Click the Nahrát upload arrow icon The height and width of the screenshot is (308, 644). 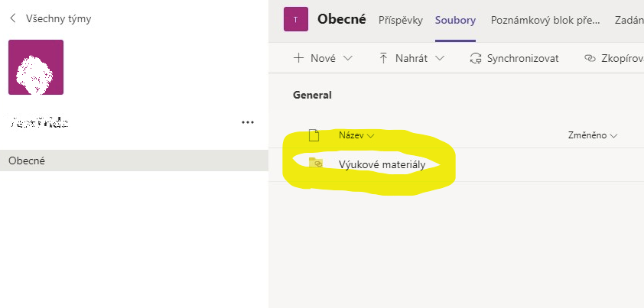[383, 58]
